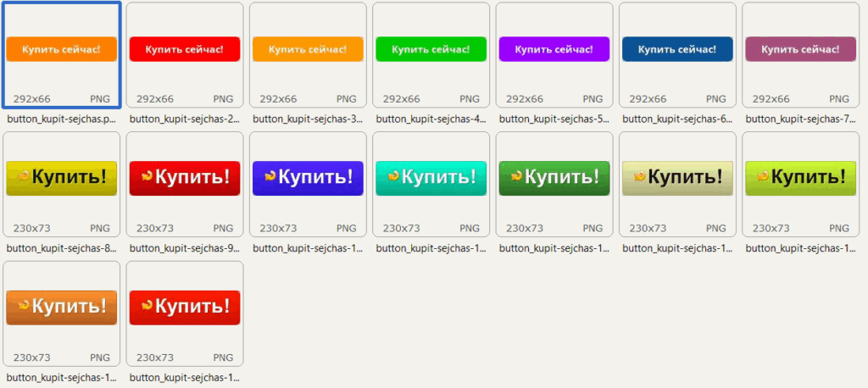The image size is (868, 388).
Task: Select the mauve 'Купить сейчас!' thumbnail
Action: tap(800, 49)
